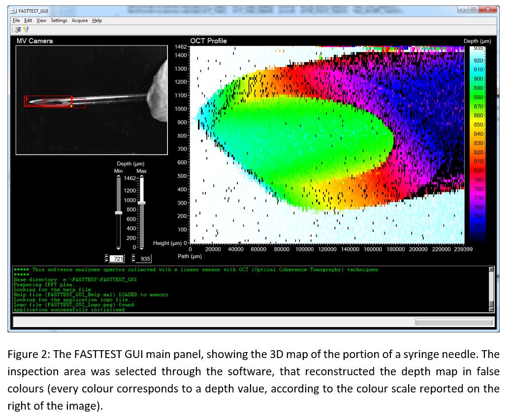Open the File menu
This screenshot has height=420, width=513.
point(16,21)
